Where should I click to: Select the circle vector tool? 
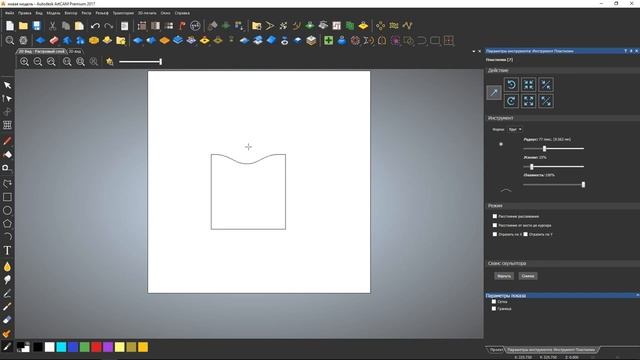[7, 211]
